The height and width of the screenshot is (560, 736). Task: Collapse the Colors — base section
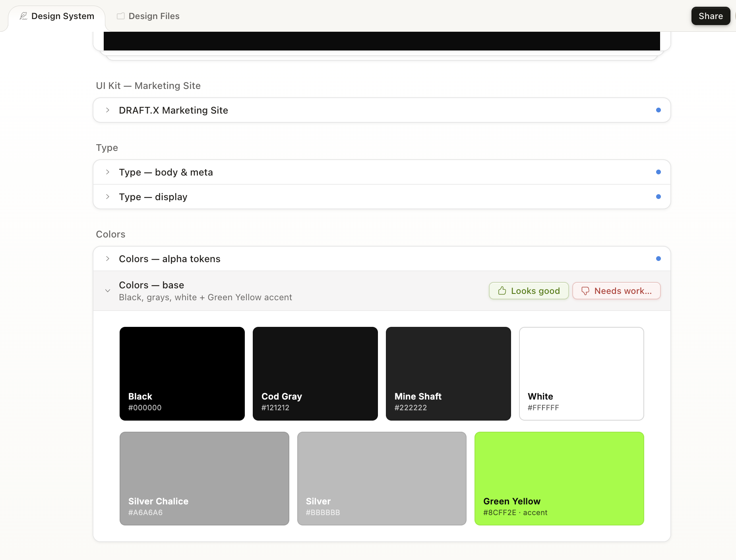108,291
